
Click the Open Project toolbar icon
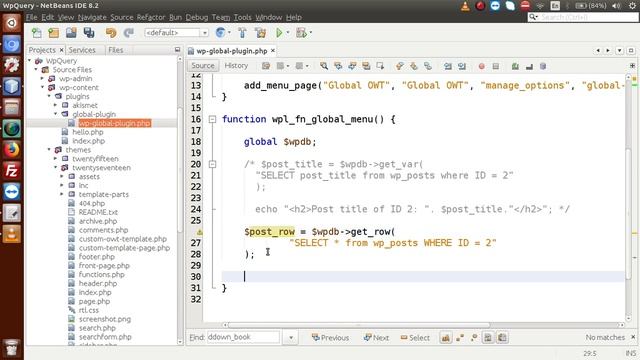pyautogui.click(x=71, y=33)
